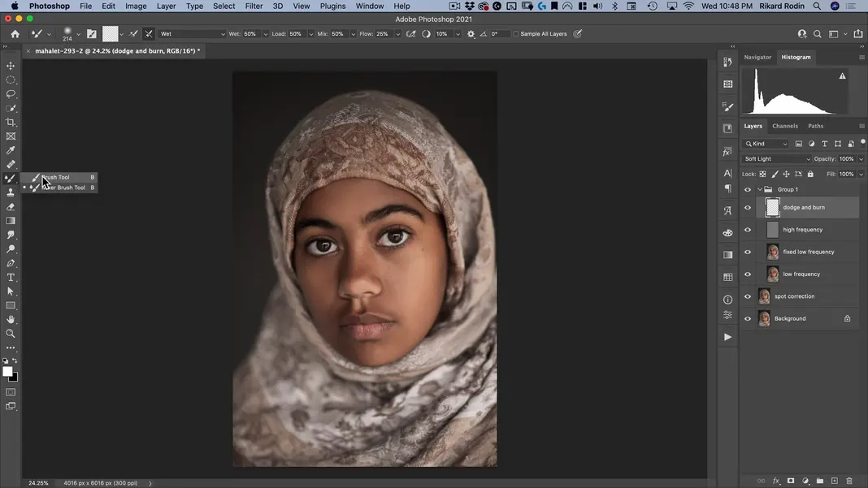Select the Path Selection tool
Viewport: 868px width, 488px height.
(11, 292)
